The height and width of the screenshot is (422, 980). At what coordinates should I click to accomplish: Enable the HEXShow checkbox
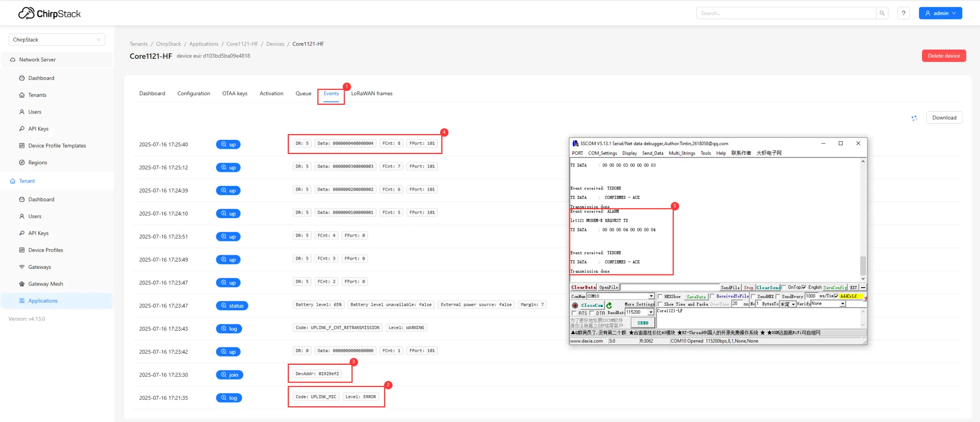(x=660, y=297)
